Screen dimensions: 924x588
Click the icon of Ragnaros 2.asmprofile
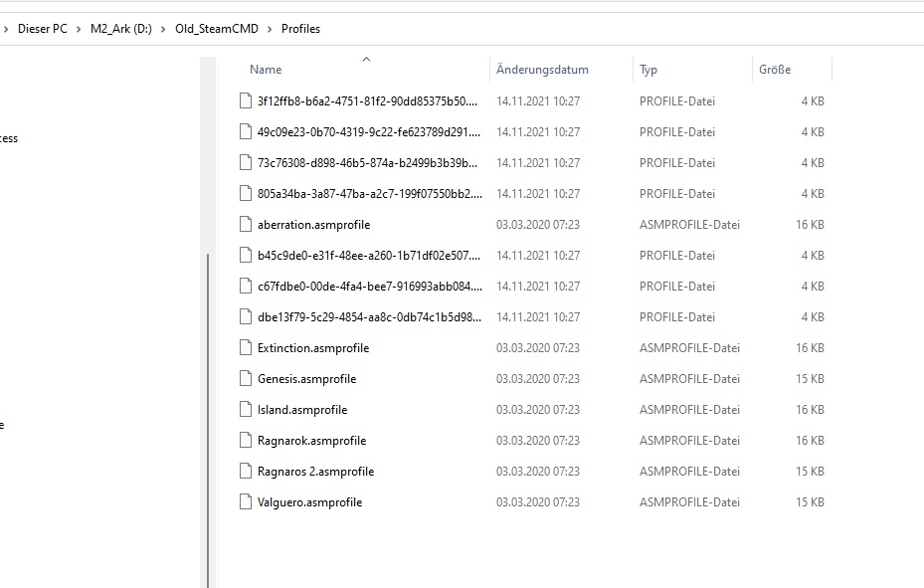coord(246,472)
